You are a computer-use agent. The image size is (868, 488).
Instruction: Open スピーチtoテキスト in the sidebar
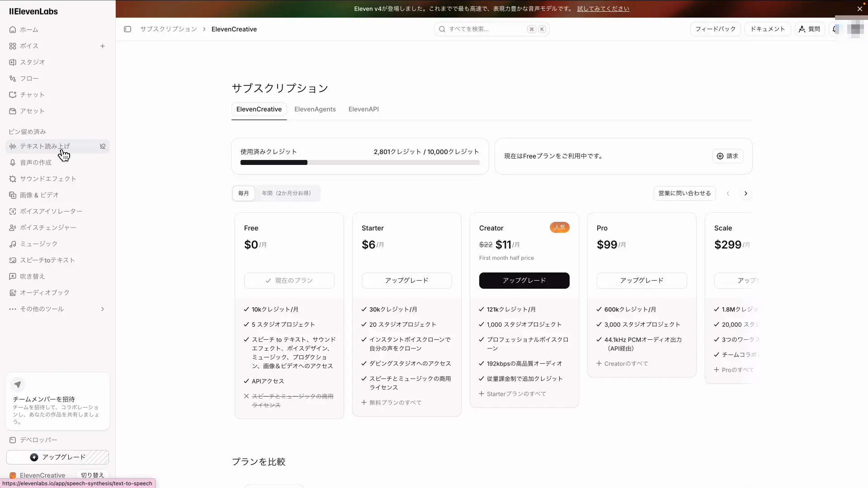pyautogui.click(x=57, y=260)
